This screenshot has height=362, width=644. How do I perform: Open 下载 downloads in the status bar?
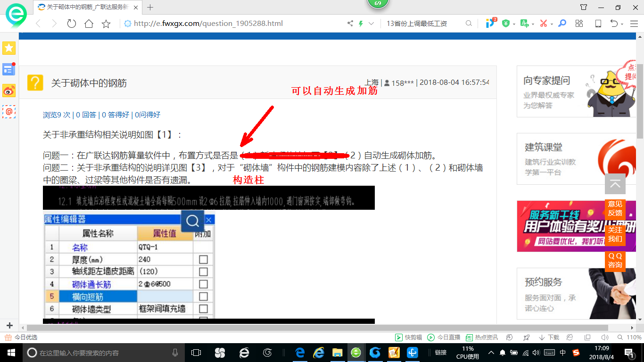[548, 337]
